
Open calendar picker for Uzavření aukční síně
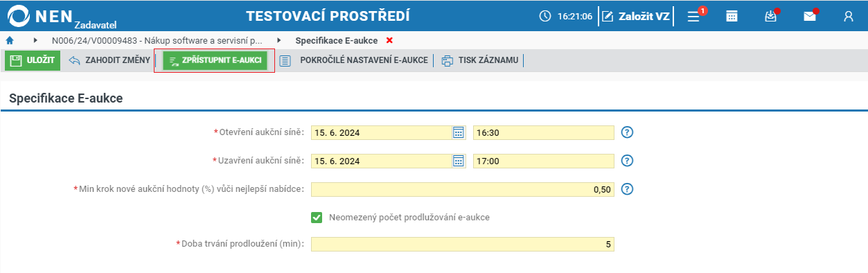458,161
